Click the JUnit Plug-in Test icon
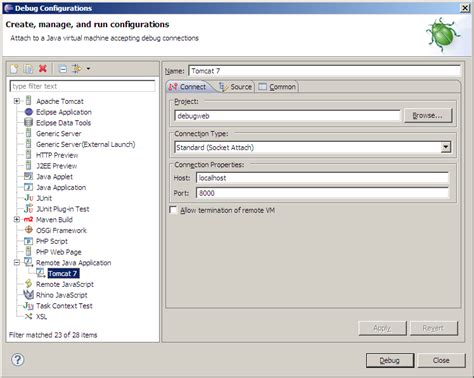474x378 pixels. point(29,208)
